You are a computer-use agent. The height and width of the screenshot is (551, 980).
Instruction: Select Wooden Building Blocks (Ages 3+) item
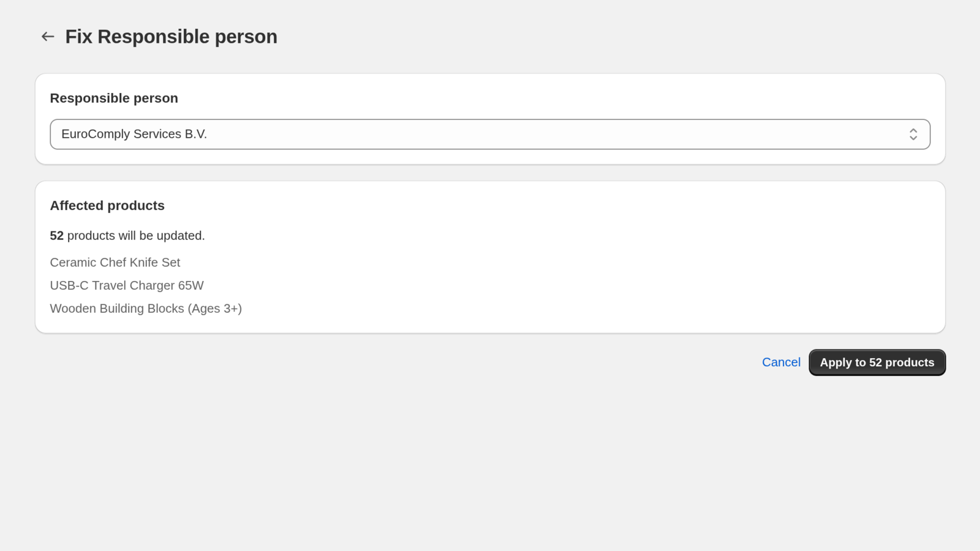coord(146,309)
